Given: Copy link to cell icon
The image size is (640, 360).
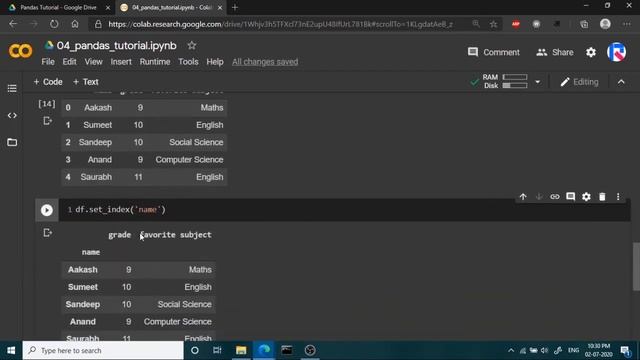Looking at the screenshot, I should tap(554, 197).
